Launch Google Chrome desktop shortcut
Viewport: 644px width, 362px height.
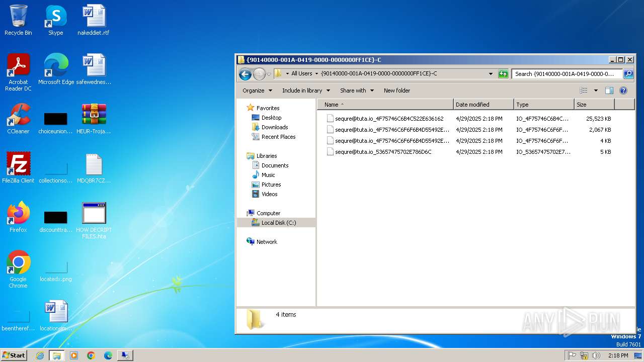tap(18, 269)
